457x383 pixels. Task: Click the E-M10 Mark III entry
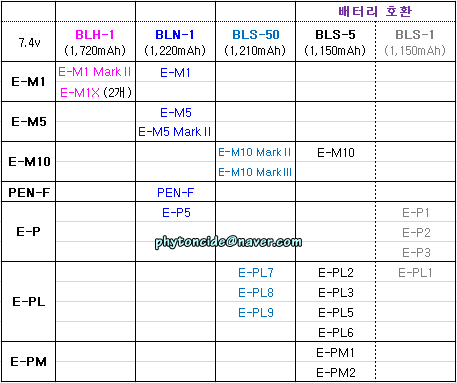click(x=255, y=172)
